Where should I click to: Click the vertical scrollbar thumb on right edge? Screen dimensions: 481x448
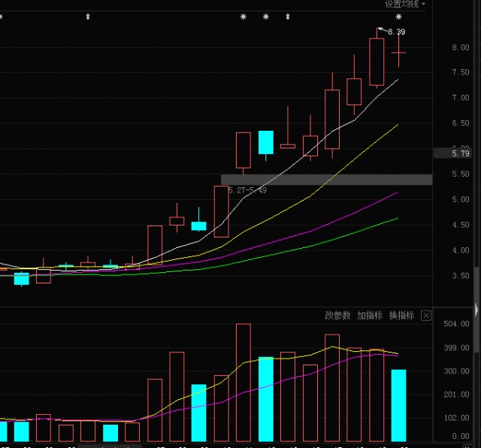coord(476,310)
